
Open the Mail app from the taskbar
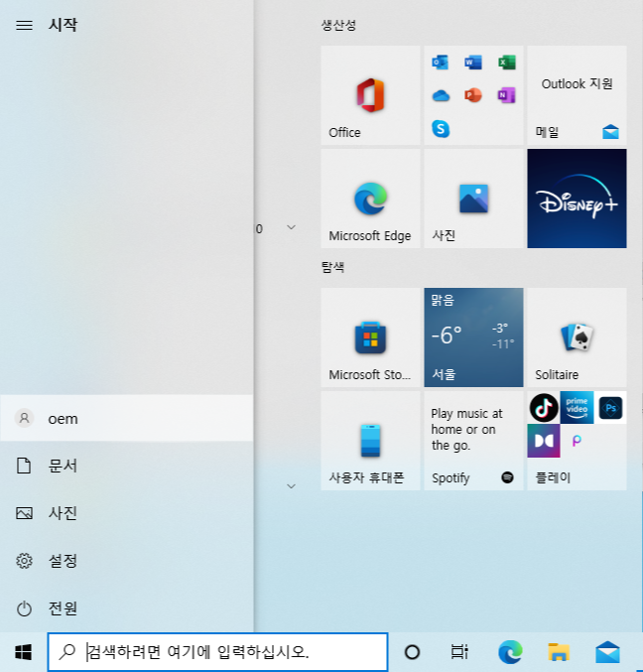(608, 652)
